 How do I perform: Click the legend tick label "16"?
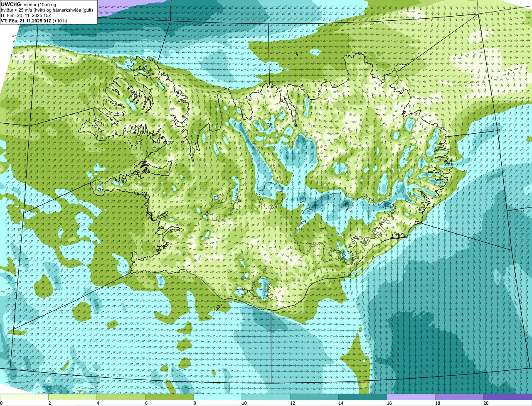point(389,403)
